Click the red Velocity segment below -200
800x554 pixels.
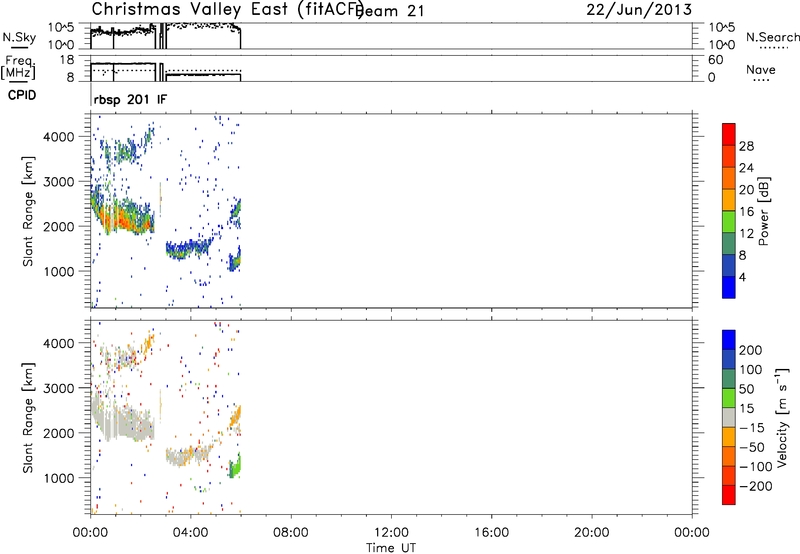[729, 495]
